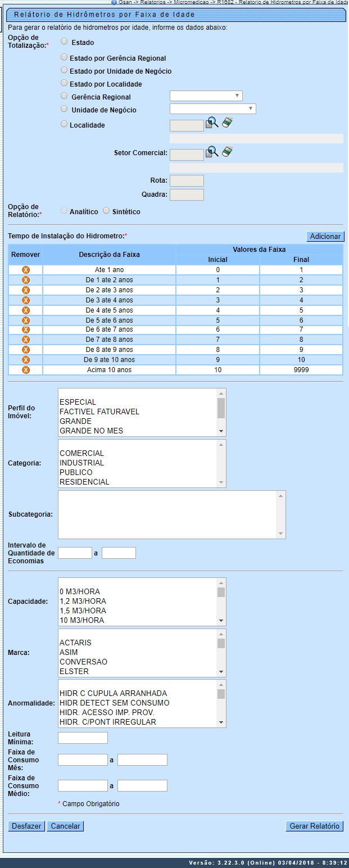Click second Quantidade de Economias field
Viewport: 349px width, 868px height.
coord(119,553)
